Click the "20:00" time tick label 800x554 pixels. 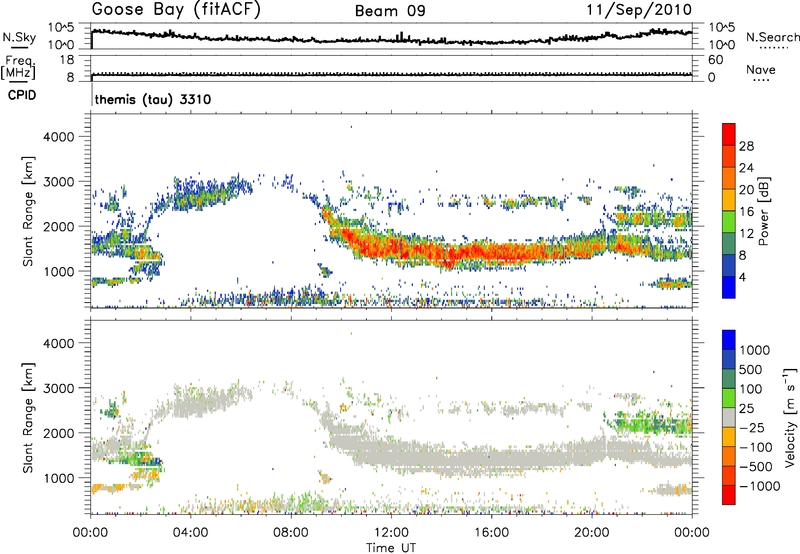pyautogui.click(x=591, y=533)
